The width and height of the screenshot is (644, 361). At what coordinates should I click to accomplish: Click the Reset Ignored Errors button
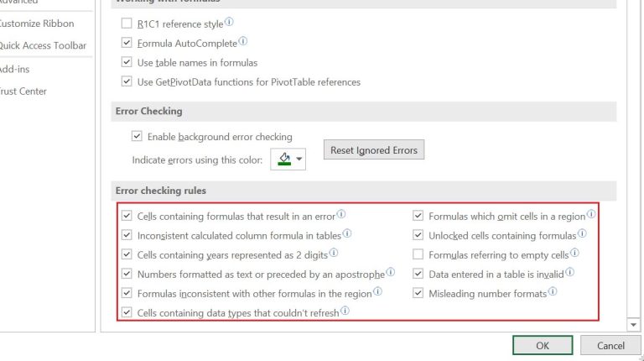pos(374,150)
